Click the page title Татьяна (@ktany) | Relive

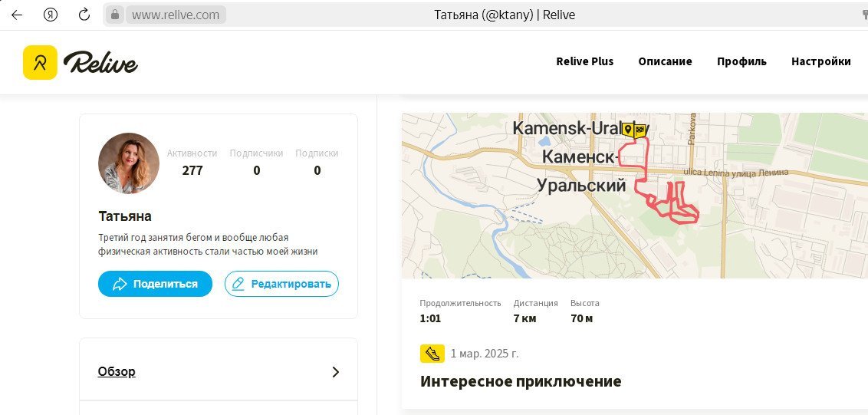pyautogui.click(x=505, y=15)
